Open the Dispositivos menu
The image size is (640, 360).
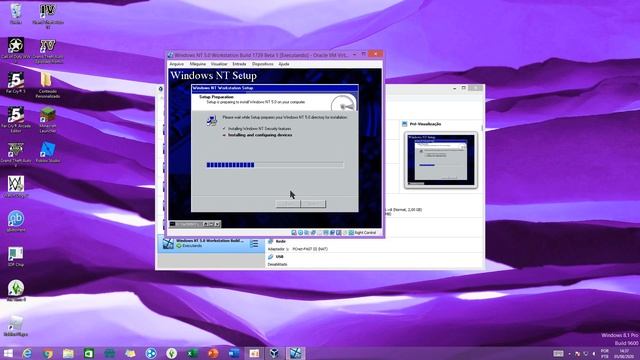[x=262, y=64]
